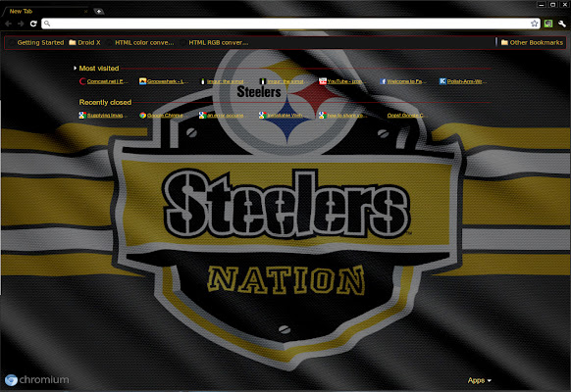Select the New Tab tab
The height and width of the screenshot is (392, 571).
pyautogui.click(x=45, y=12)
